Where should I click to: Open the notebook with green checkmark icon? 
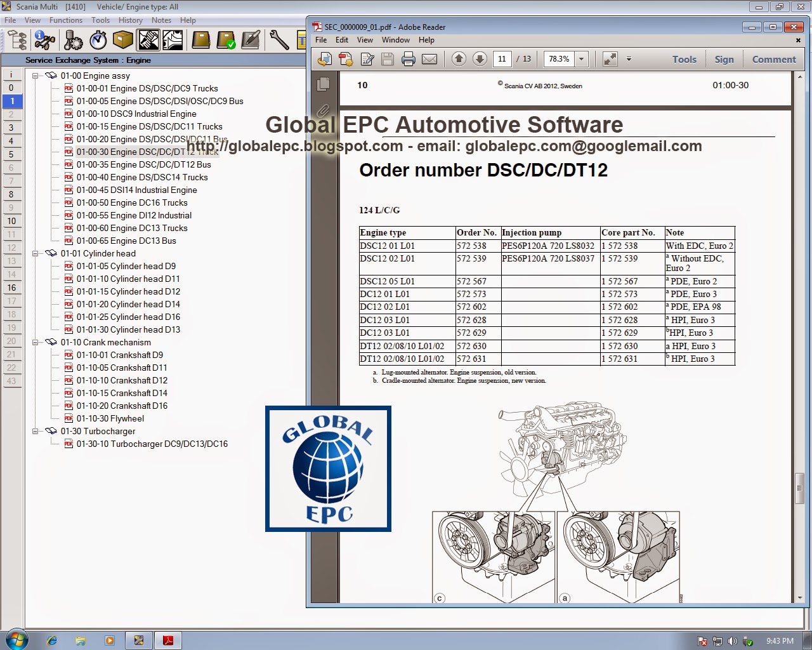coord(226,40)
